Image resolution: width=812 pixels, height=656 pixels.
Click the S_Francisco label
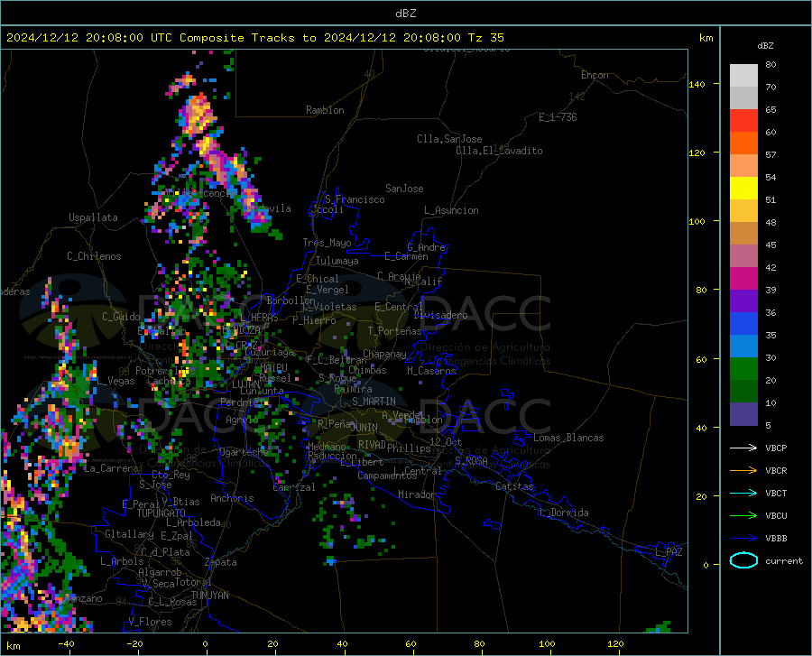click(x=355, y=199)
